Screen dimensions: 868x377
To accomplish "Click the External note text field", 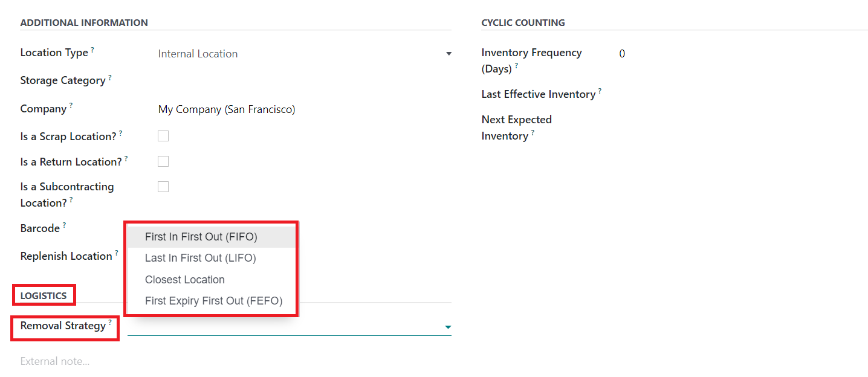I will (x=55, y=361).
